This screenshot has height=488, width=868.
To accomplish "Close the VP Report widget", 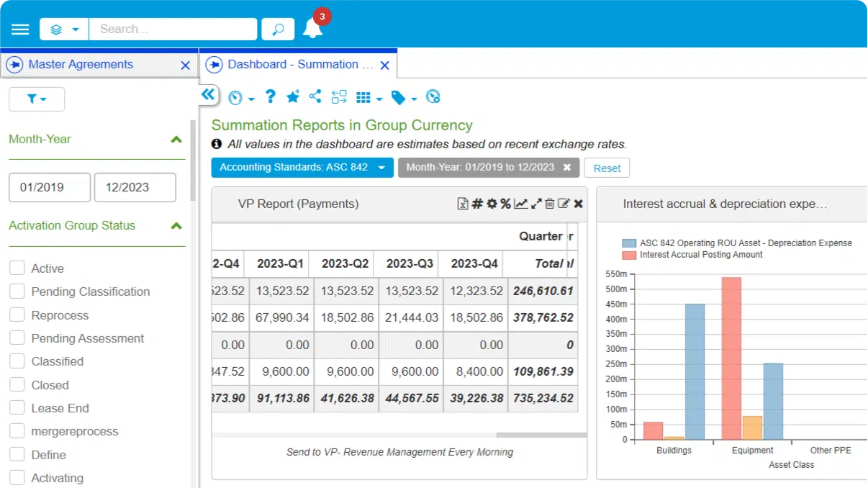I will pyautogui.click(x=578, y=204).
